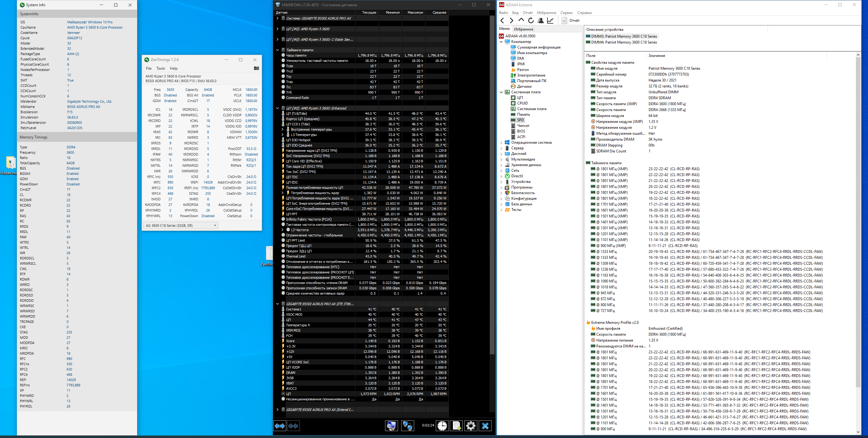Open the ZenTimings DIMM slot dropdown
The height and width of the screenshot is (438, 868).
(x=215, y=226)
